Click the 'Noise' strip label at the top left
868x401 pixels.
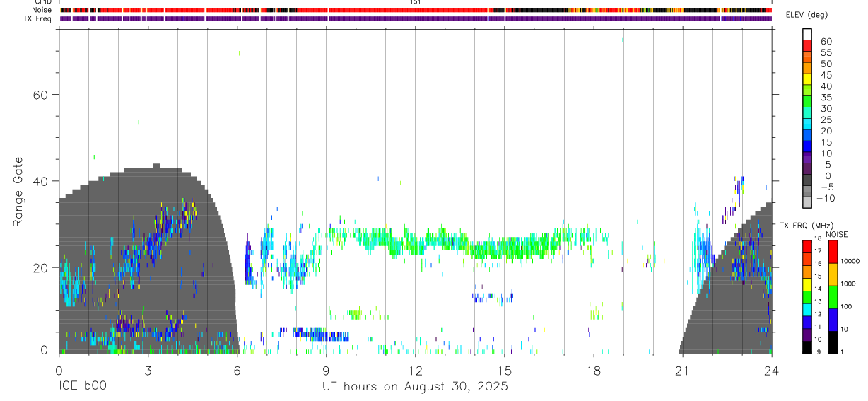(x=42, y=10)
